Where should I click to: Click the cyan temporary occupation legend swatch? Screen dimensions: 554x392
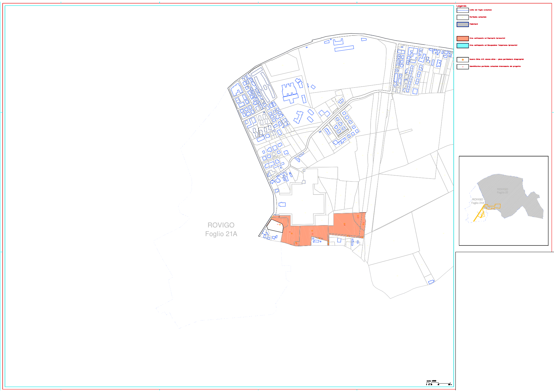click(462, 45)
